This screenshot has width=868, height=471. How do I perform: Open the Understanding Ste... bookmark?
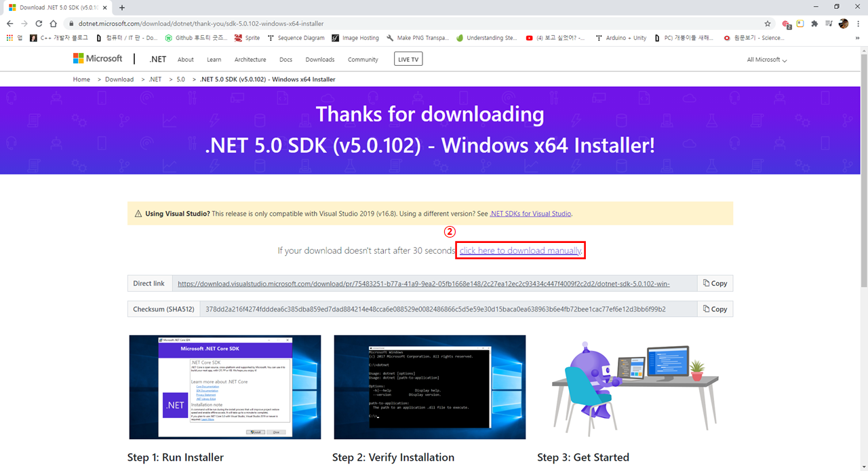click(487, 38)
